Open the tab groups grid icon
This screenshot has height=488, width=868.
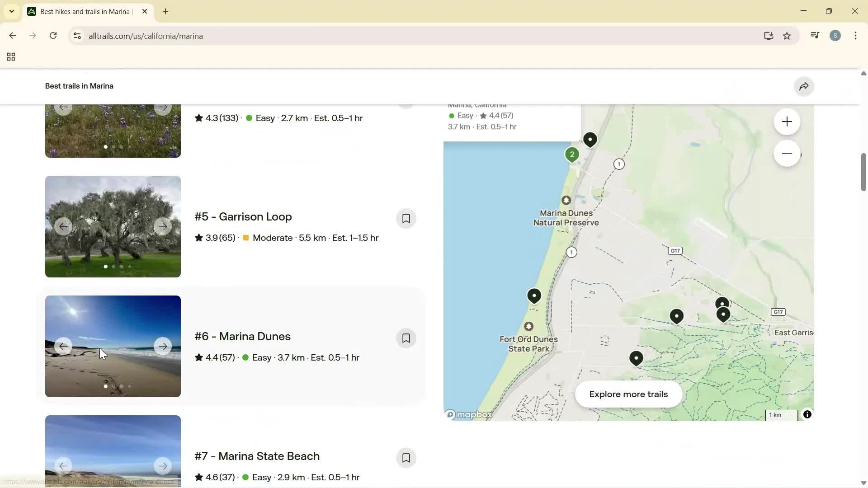tap(10, 56)
